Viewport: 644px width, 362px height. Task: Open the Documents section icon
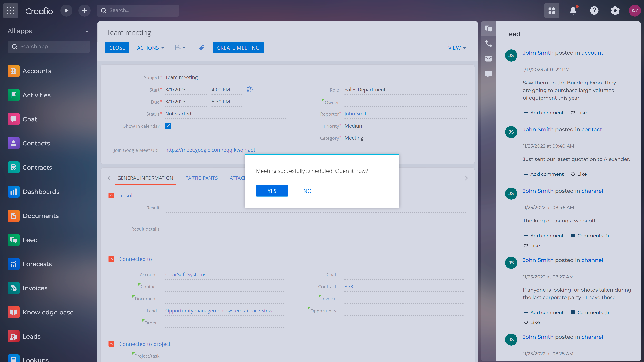point(13,216)
